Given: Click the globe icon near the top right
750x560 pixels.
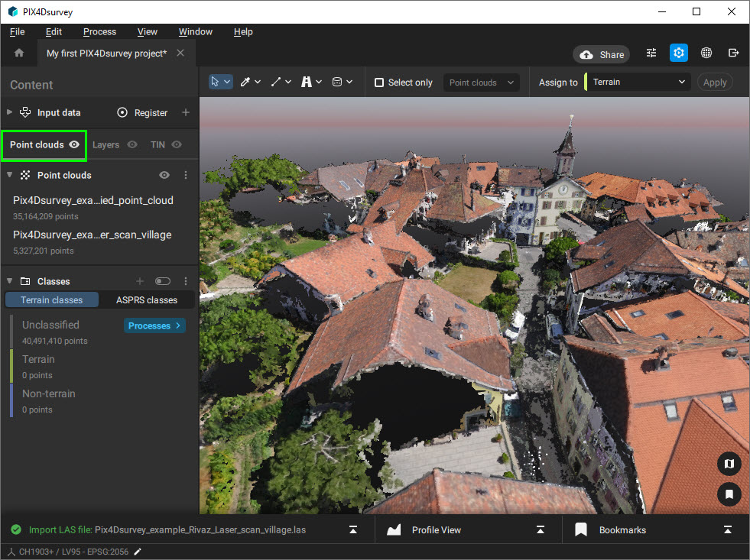Looking at the screenshot, I should (x=706, y=53).
